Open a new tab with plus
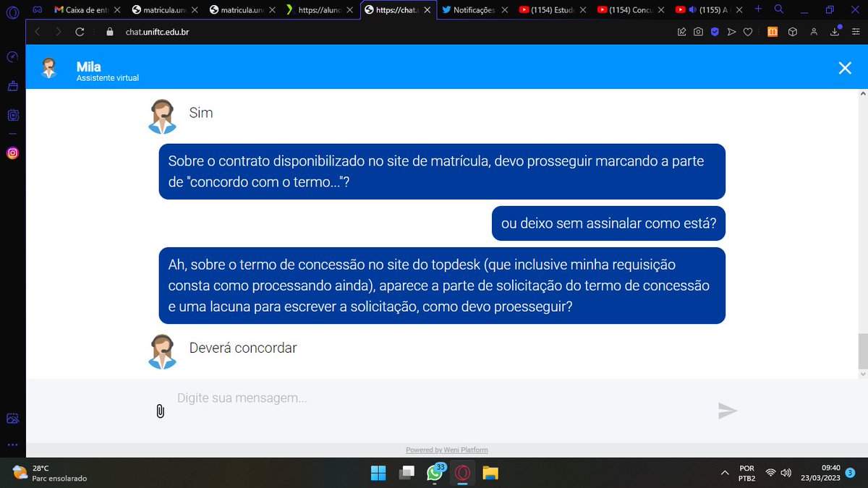Screen dimensions: 868x488 tap(758, 9)
